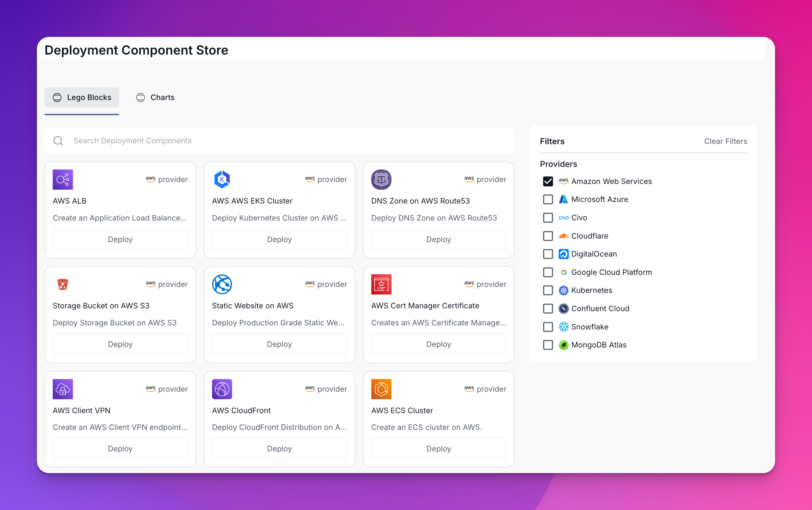Click the 'AWS AWS EKS Cluster' title
The image size is (812, 510).
pos(252,201)
